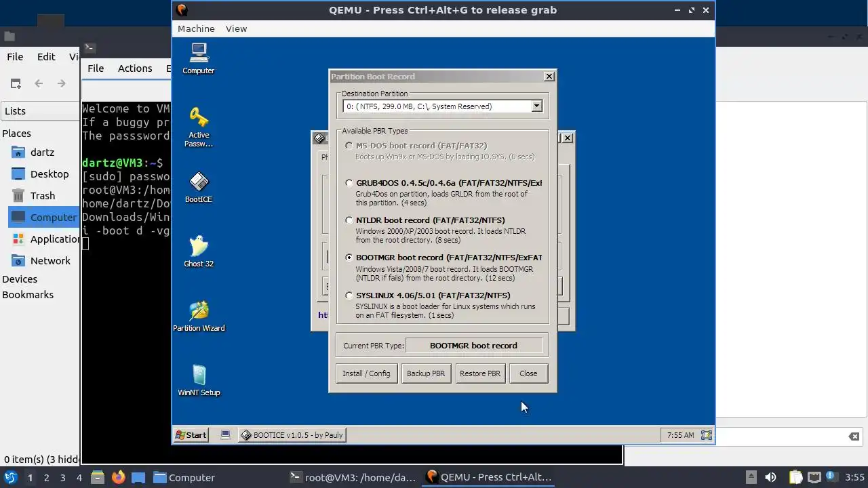
Task: Open Firefox from the host taskbar
Action: (118, 477)
